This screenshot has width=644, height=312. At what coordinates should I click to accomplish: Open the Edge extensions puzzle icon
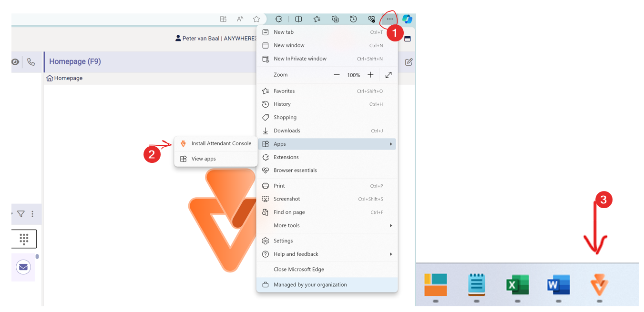click(x=278, y=19)
